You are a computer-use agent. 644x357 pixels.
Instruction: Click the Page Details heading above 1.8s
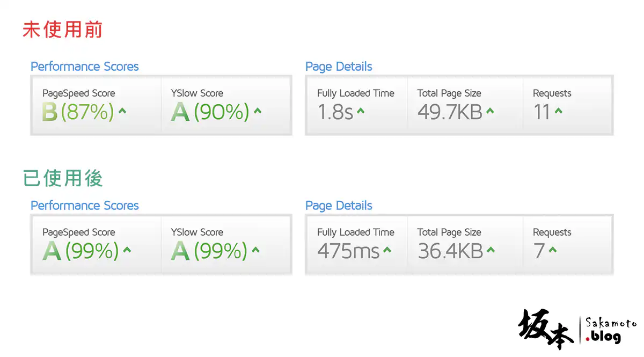point(339,67)
